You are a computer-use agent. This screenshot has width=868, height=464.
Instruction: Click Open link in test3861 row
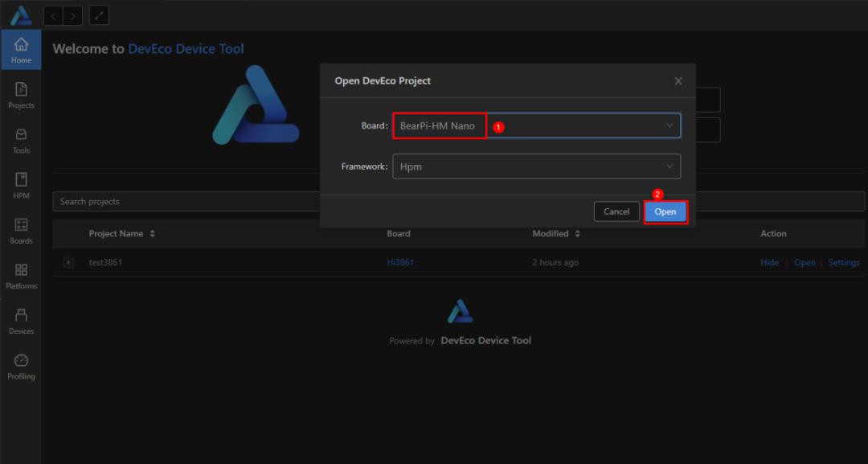click(805, 262)
